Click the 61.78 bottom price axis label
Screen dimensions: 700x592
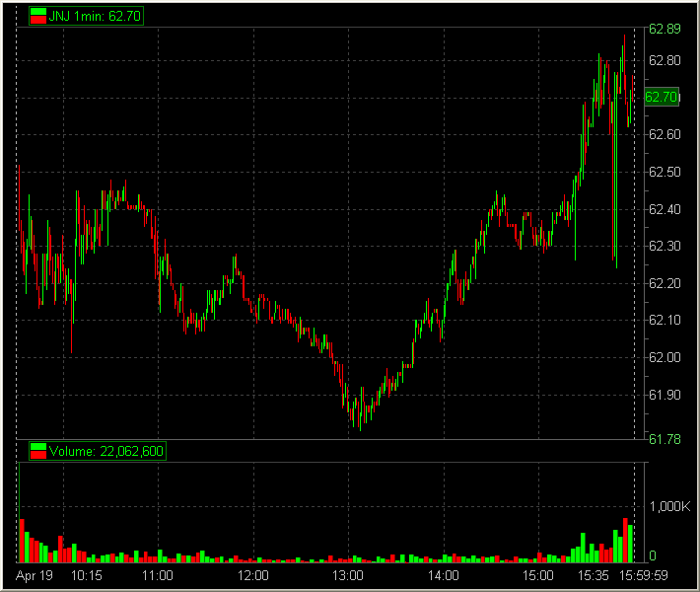(x=665, y=440)
